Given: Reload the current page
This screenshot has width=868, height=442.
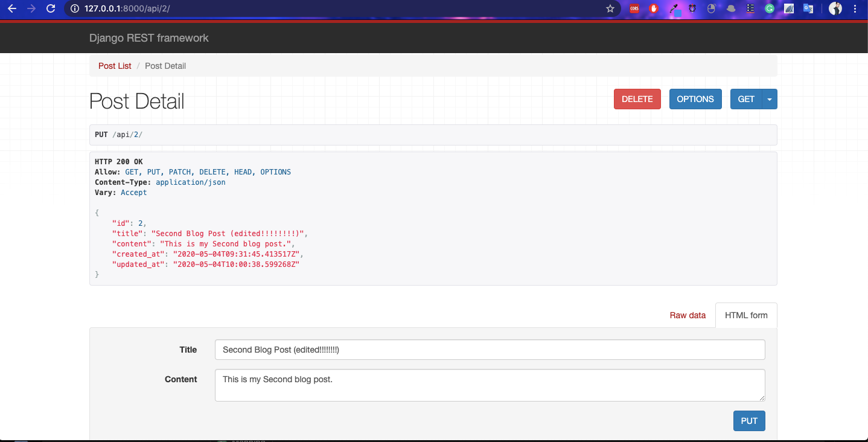Looking at the screenshot, I should click(x=51, y=8).
